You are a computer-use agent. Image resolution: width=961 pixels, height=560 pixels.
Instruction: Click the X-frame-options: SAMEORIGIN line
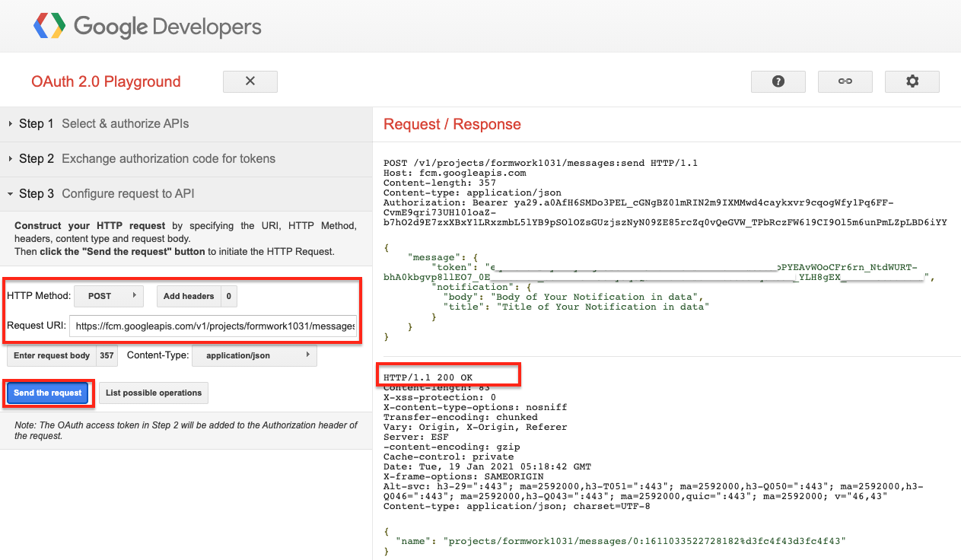coord(463,476)
